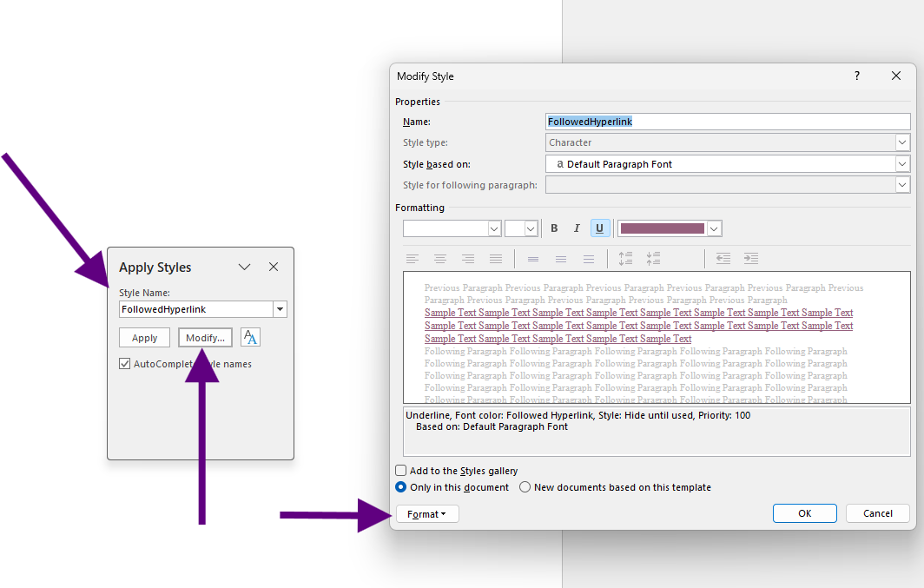Click the OK button
924x588 pixels.
tap(804, 513)
